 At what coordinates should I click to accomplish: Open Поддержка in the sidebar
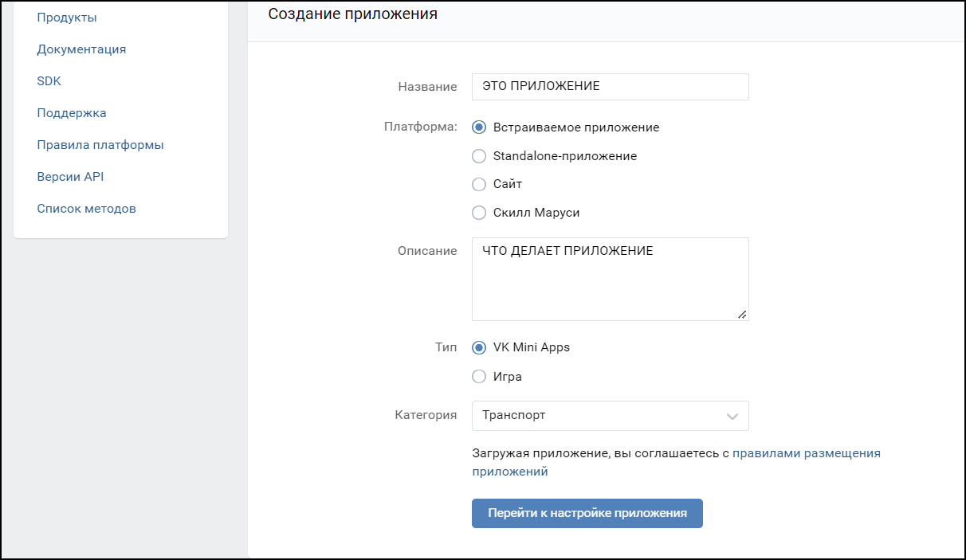72,113
